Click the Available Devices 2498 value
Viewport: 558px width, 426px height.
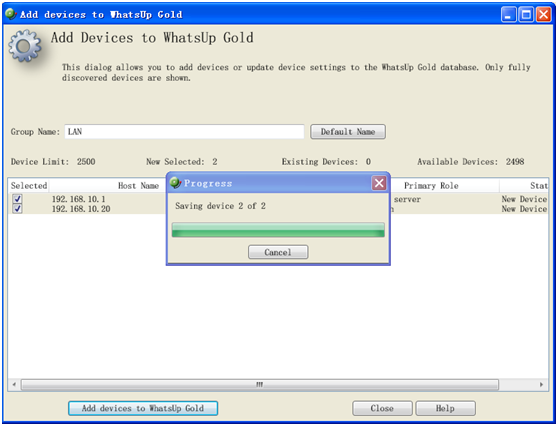coord(515,162)
